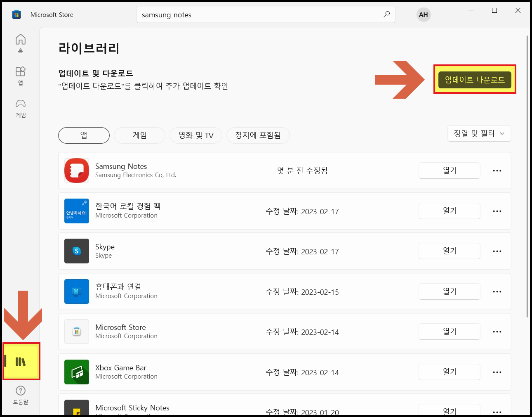Click the Xbox Game Bar app icon
The width and height of the screenshot is (532, 417).
tap(77, 372)
